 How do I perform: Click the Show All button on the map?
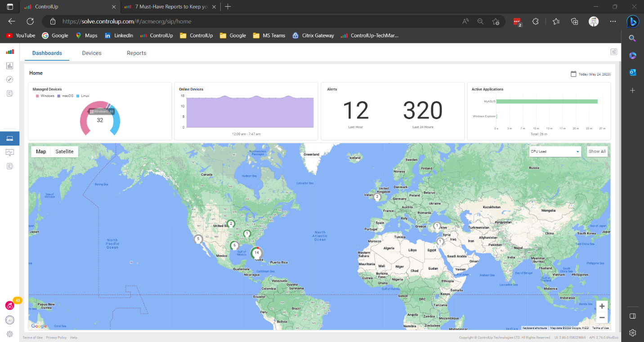pos(597,151)
